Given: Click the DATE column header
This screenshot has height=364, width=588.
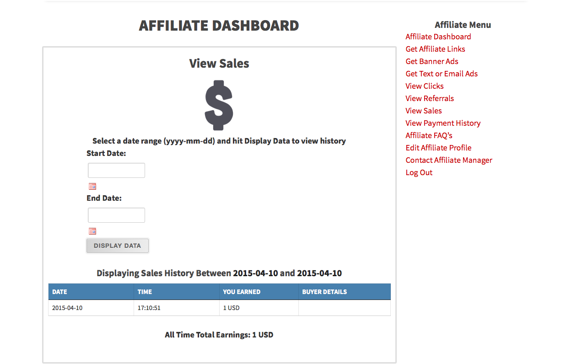Looking at the screenshot, I should 91,292.
